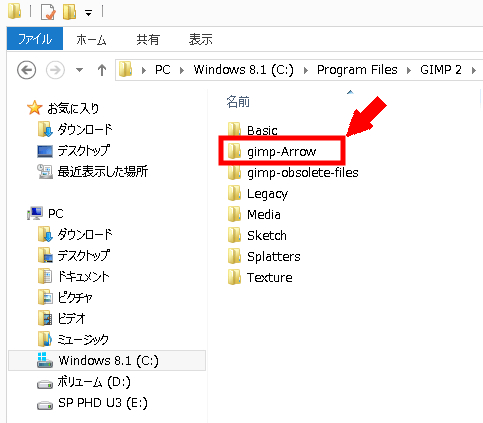Click the Basic folder icon
The height and width of the screenshot is (423, 483).
tap(235, 130)
